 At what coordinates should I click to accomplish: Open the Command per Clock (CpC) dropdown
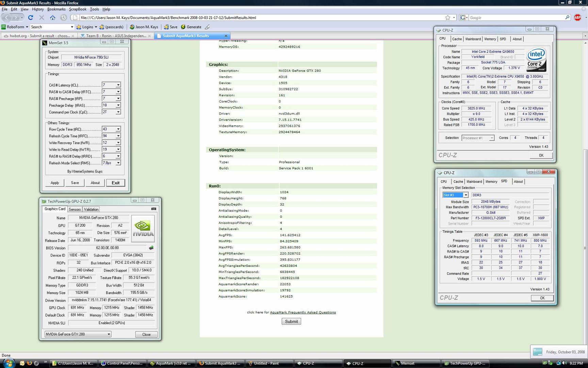click(x=118, y=112)
